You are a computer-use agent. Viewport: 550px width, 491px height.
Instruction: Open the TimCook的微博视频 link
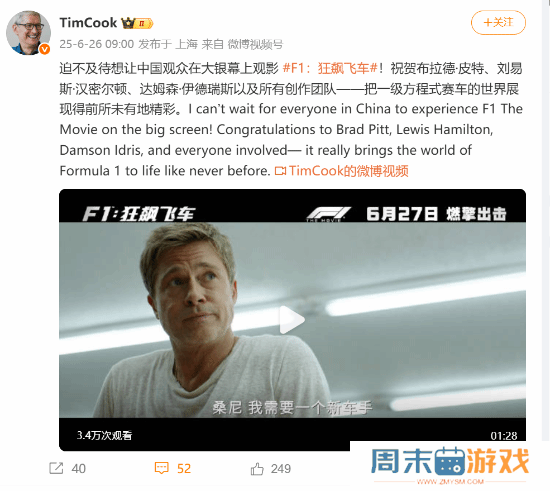[x=349, y=171]
